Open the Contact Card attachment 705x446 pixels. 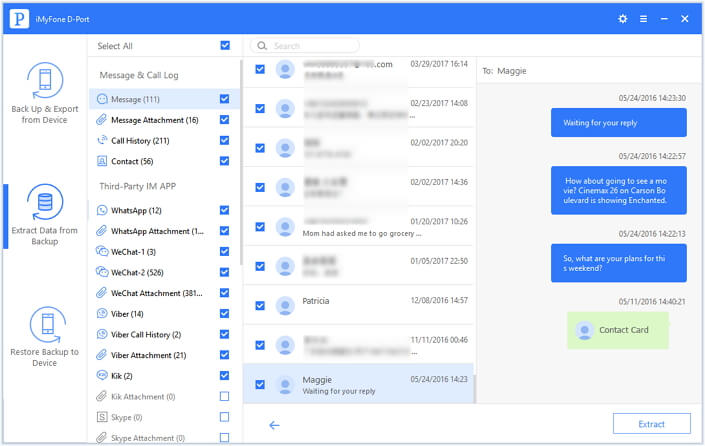(618, 330)
